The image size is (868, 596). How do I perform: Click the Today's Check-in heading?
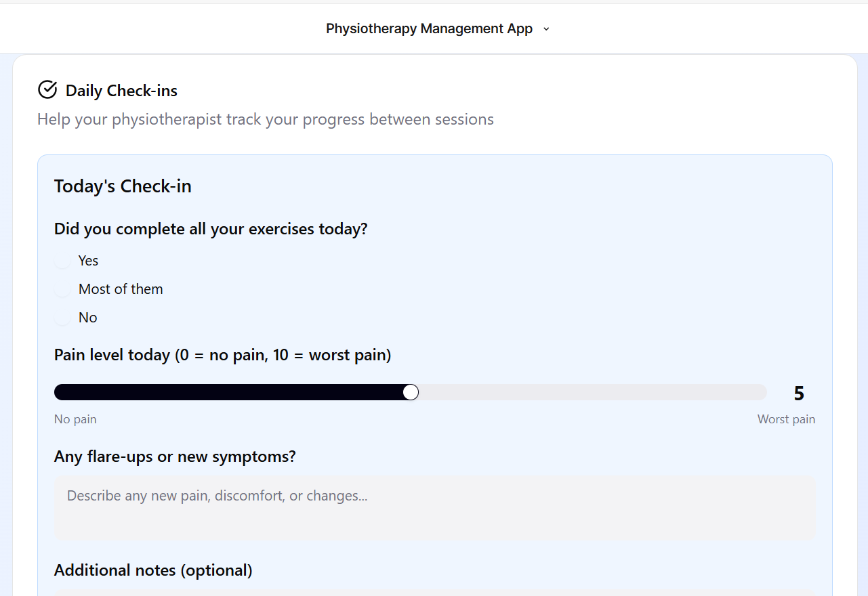[123, 186]
